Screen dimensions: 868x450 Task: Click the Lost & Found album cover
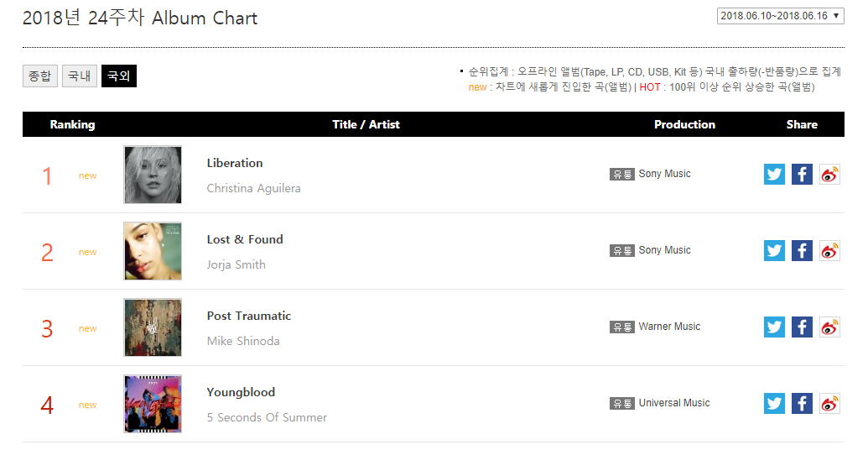click(153, 251)
